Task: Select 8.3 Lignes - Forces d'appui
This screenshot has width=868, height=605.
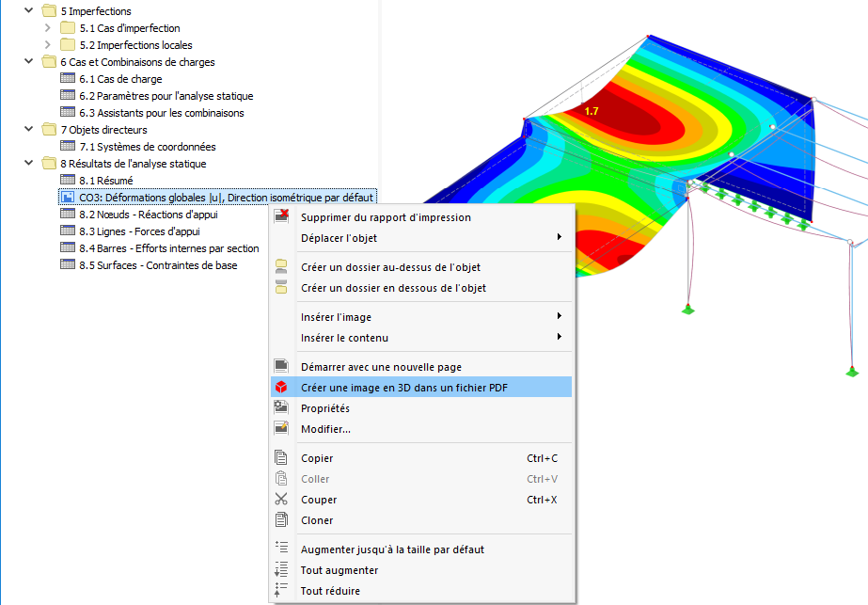Action: (139, 231)
